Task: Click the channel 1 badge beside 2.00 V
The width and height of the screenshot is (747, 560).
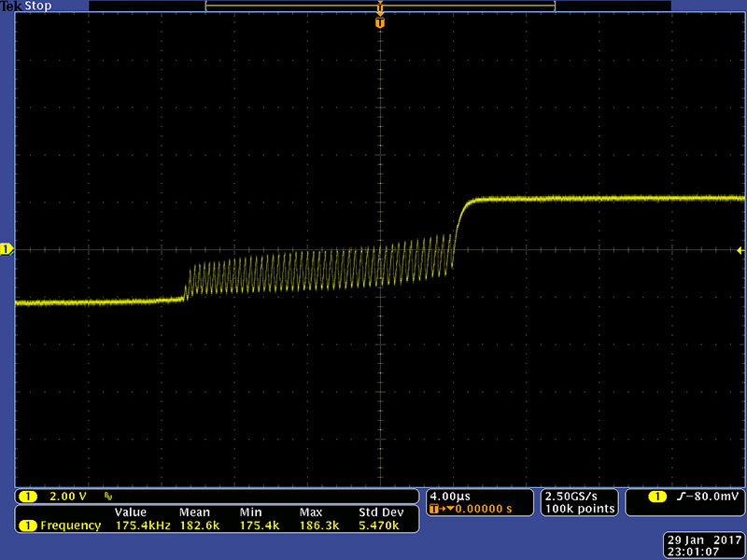Action: 28,496
